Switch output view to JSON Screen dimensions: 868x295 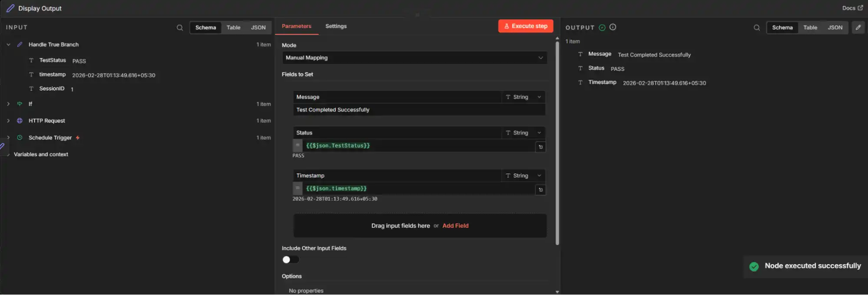[835, 27]
